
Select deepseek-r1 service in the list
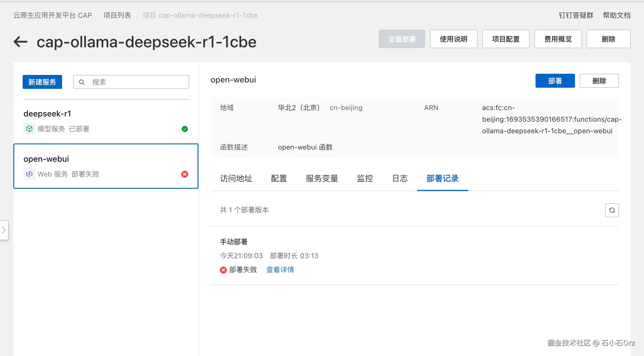pos(106,121)
